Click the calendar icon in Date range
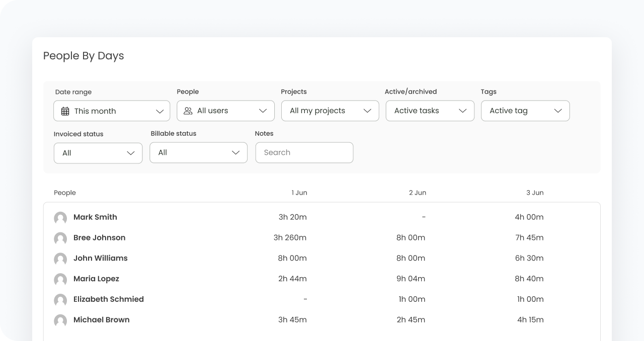The height and width of the screenshot is (341, 644). [x=65, y=111]
